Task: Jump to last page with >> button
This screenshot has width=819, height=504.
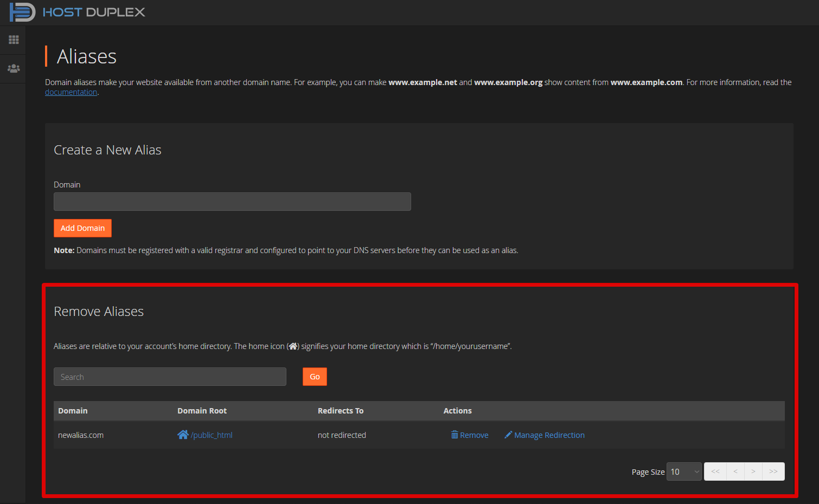Action: [x=773, y=471]
